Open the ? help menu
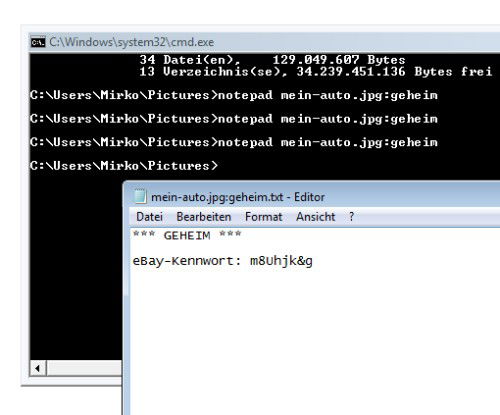The height and width of the screenshot is (415, 500). tap(351, 217)
